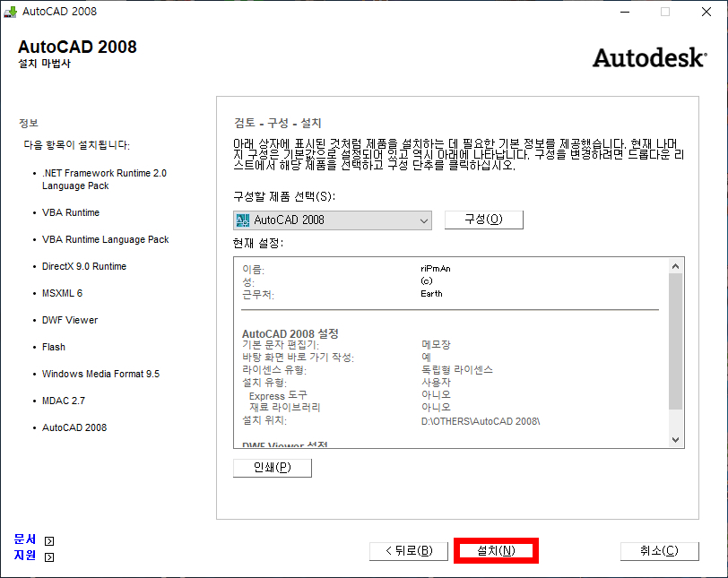Select the Windows Media Format 9.5 item
The width and height of the screenshot is (728, 578).
click(x=100, y=374)
